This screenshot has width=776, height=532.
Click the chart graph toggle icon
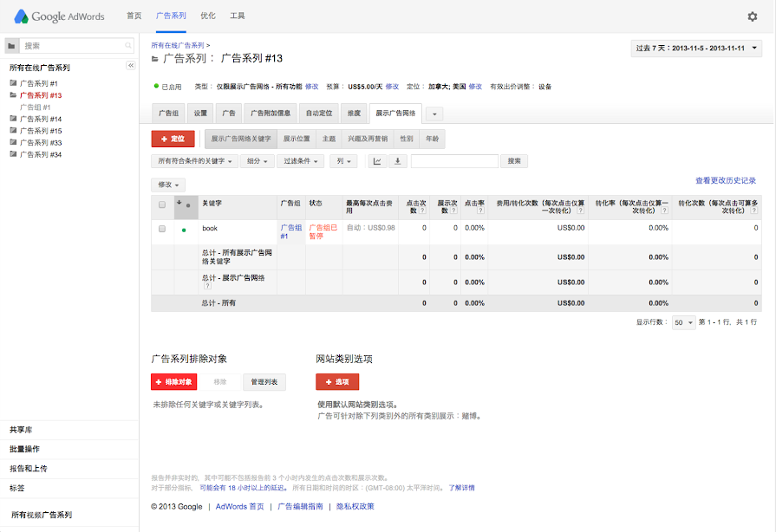[378, 161]
